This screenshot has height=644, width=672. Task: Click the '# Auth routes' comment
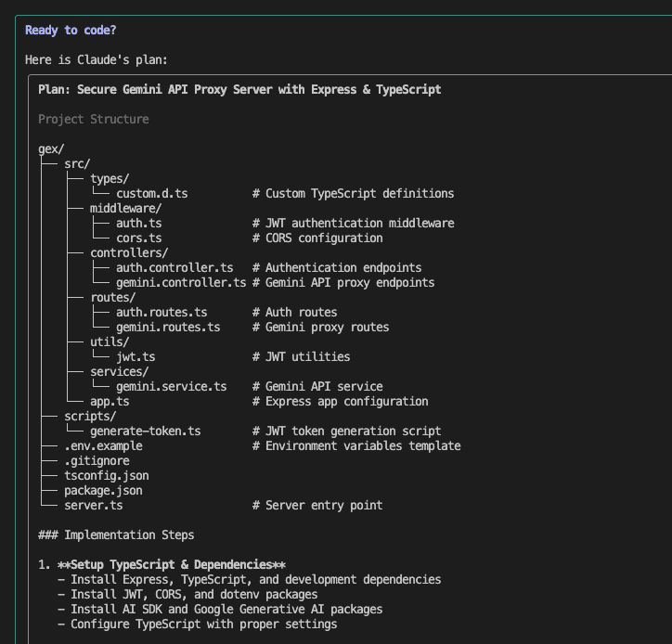295,313
